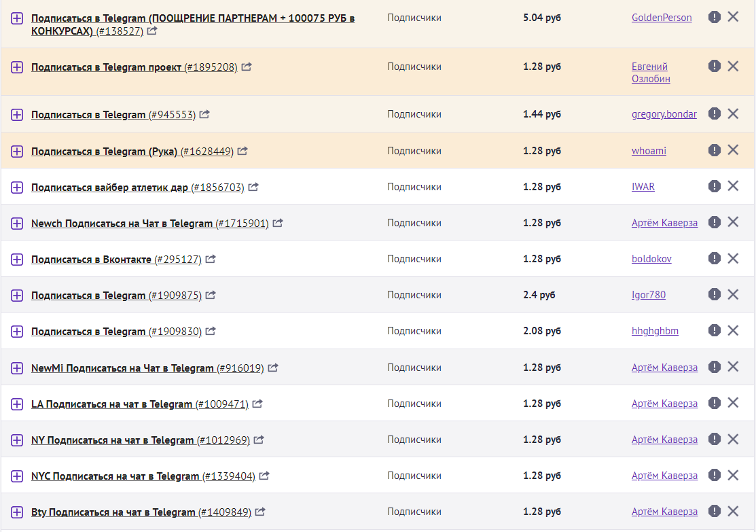Image resolution: width=756 pixels, height=532 pixels.
Task: Remove the IWAR viber task from list
Action: coord(733,186)
